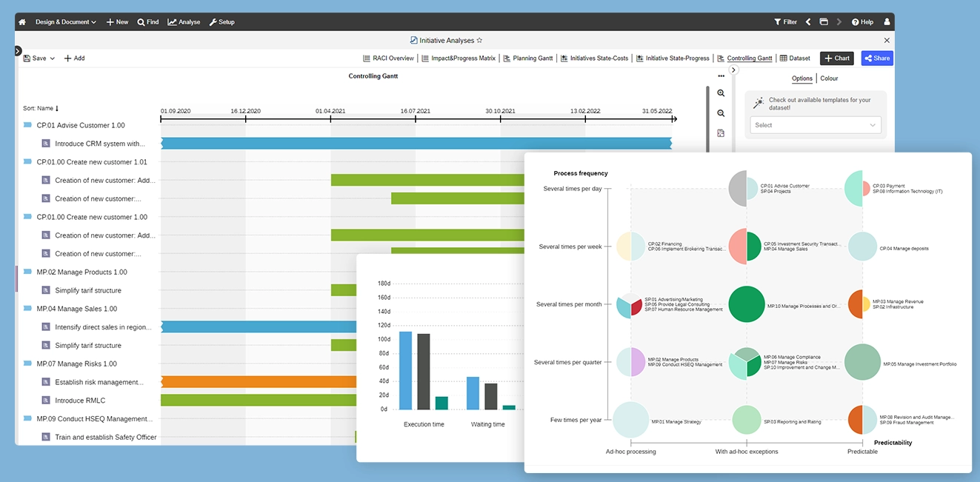Open the three-dots more options menu

click(x=721, y=76)
